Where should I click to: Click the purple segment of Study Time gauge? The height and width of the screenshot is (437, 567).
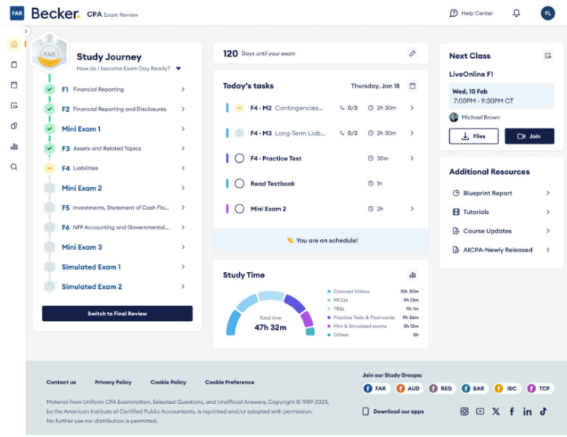307,318
